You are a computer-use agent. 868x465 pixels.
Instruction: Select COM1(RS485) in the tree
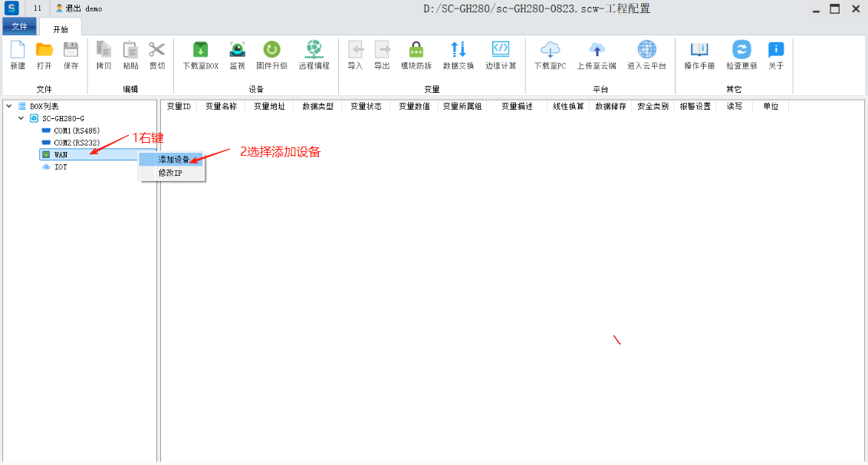[x=76, y=130]
